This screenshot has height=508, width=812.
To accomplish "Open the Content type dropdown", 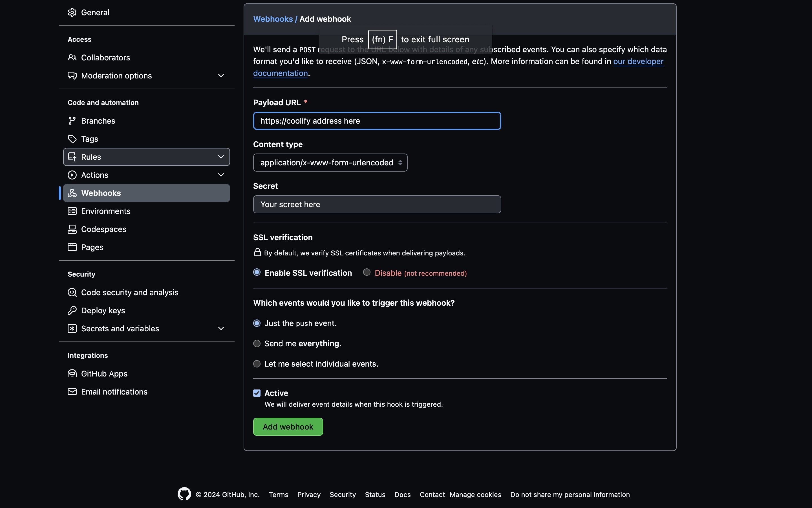I will pos(330,163).
